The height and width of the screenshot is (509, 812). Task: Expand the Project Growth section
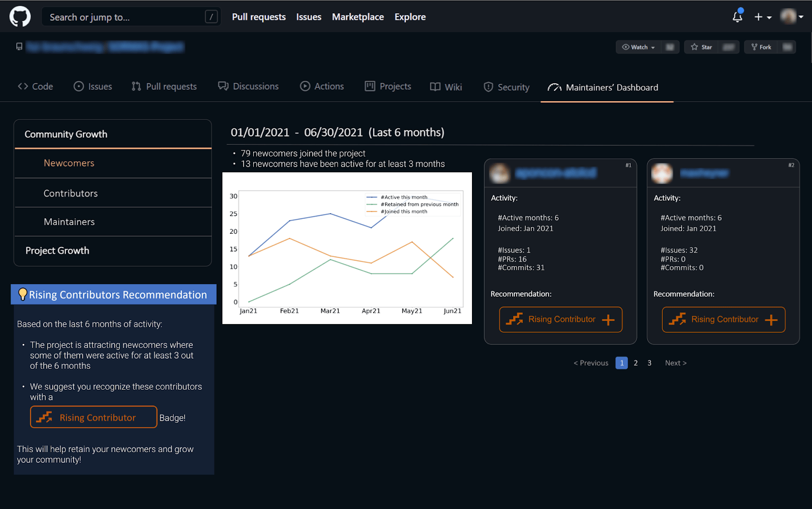tap(113, 250)
